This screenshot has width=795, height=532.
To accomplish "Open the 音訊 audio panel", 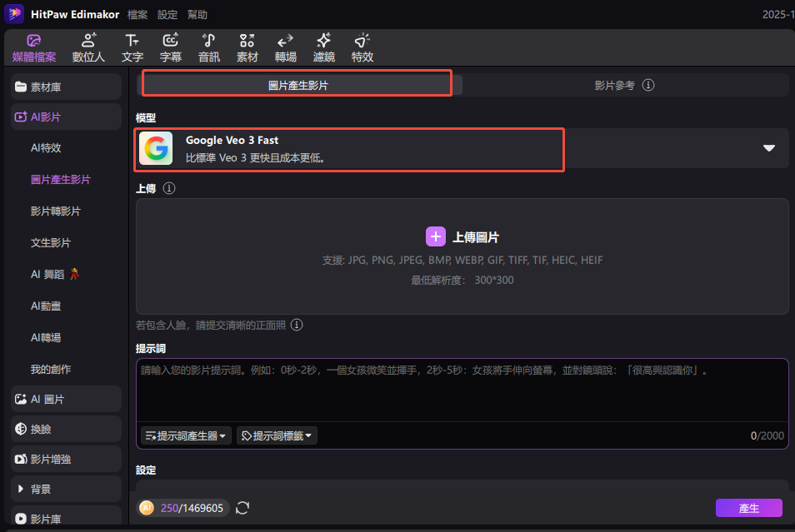I will coord(209,47).
